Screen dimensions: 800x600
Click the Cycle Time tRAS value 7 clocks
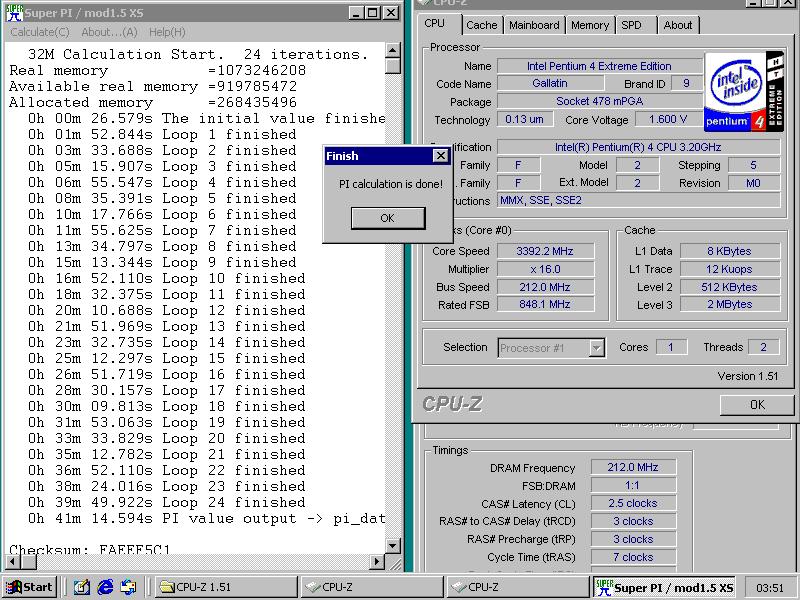click(x=633, y=557)
